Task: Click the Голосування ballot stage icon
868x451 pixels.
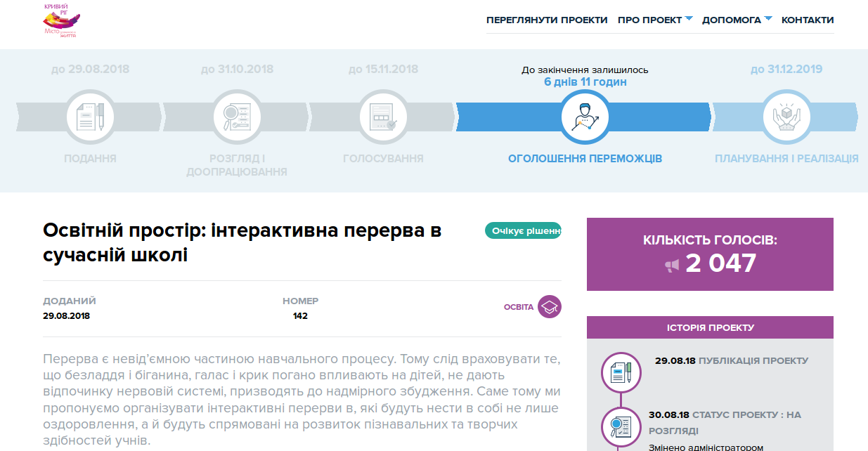Action: coord(383,117)
